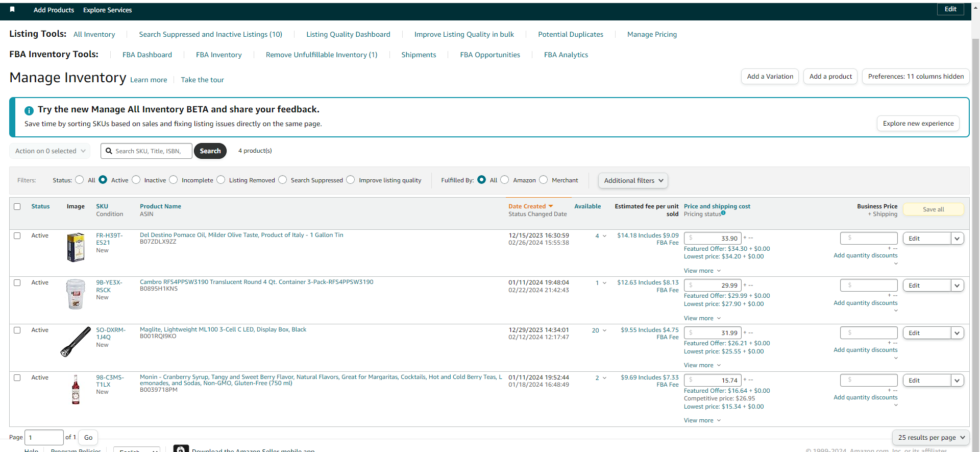Click Explore new experience
This screenshot has height=452, width=980.
click(918, 124)
